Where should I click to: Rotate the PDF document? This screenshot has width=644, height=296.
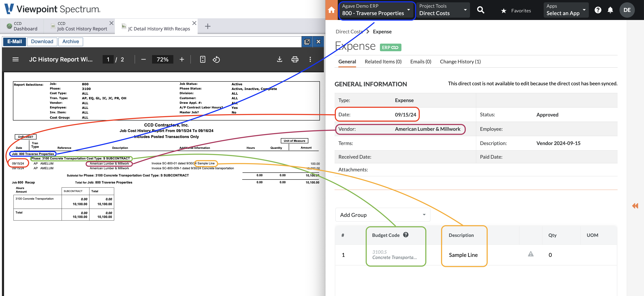coord(216,59)
